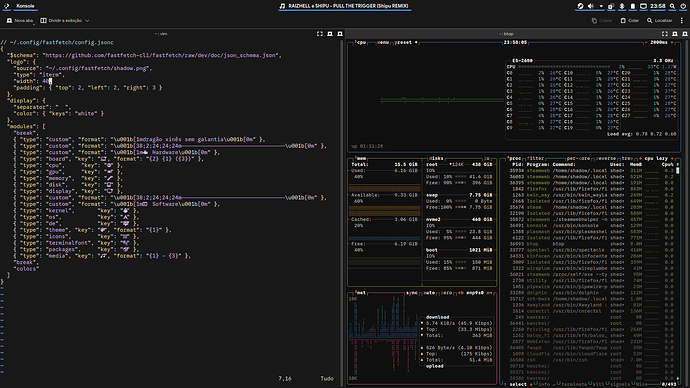This screenshot has height=388, width=690.
Task: Maximize the vim pane with the expand icon
Action: click(320, 34)
